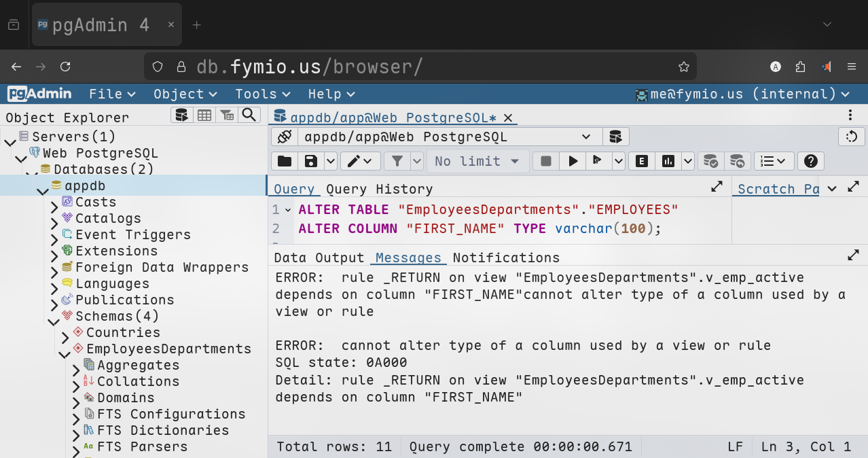Open Search Objects magnifier in Object Explorer

click(249, 115)
